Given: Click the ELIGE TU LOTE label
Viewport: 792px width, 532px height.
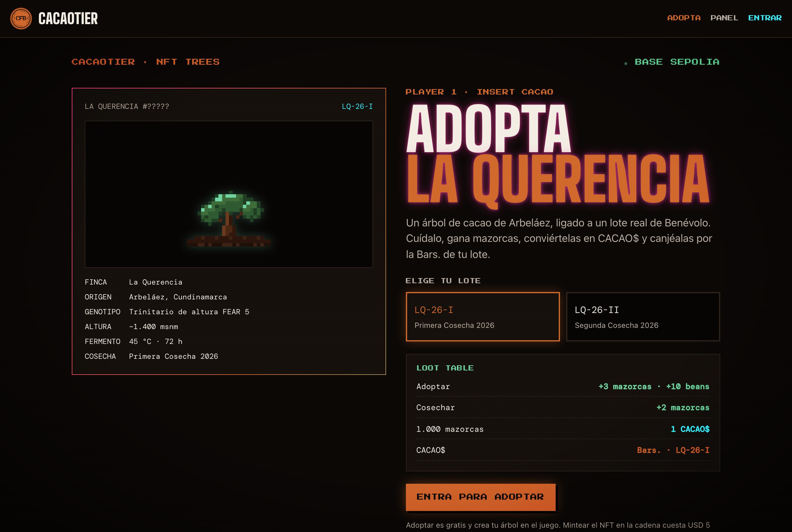Looking at the screenshot, I should tap(443, 281).
